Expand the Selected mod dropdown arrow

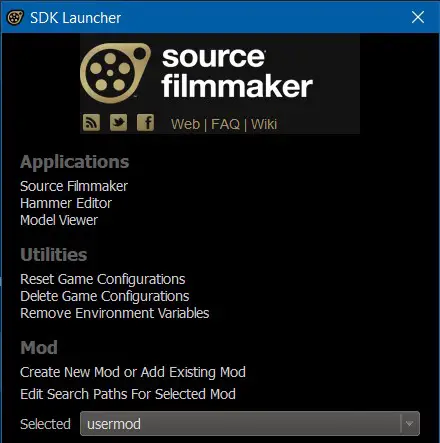pos(410,424)
